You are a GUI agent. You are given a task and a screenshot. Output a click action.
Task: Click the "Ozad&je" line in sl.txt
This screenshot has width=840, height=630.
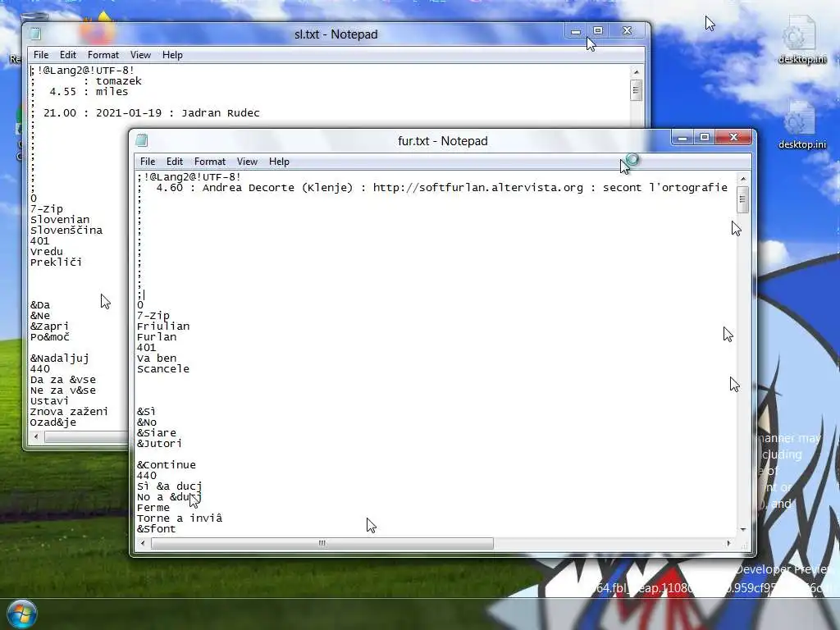[53, 422]
